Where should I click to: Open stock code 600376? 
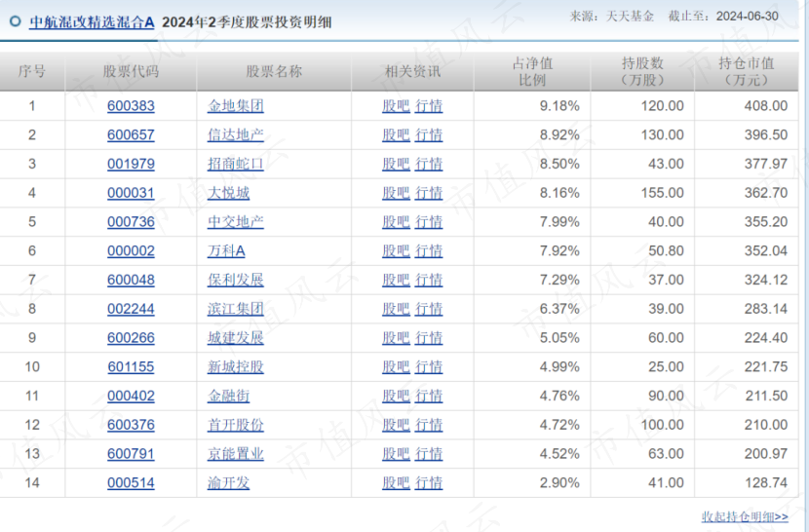pyautogui.click(x=131, y=425)
